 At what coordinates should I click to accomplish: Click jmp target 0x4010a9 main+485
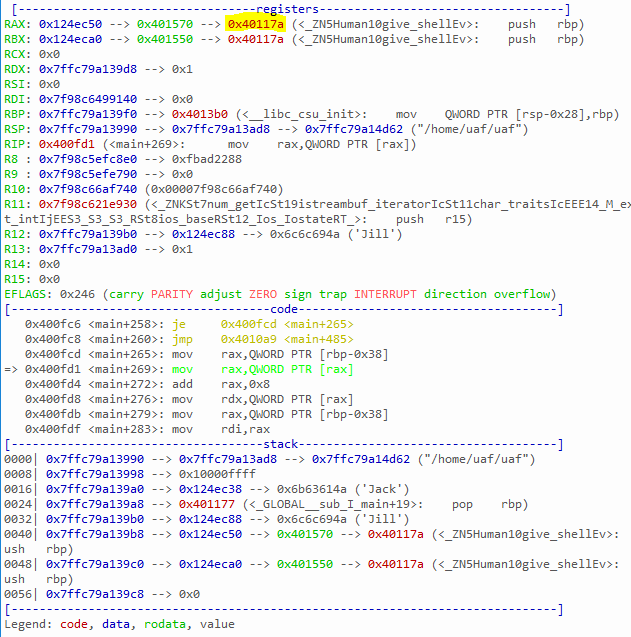(287, 340)
